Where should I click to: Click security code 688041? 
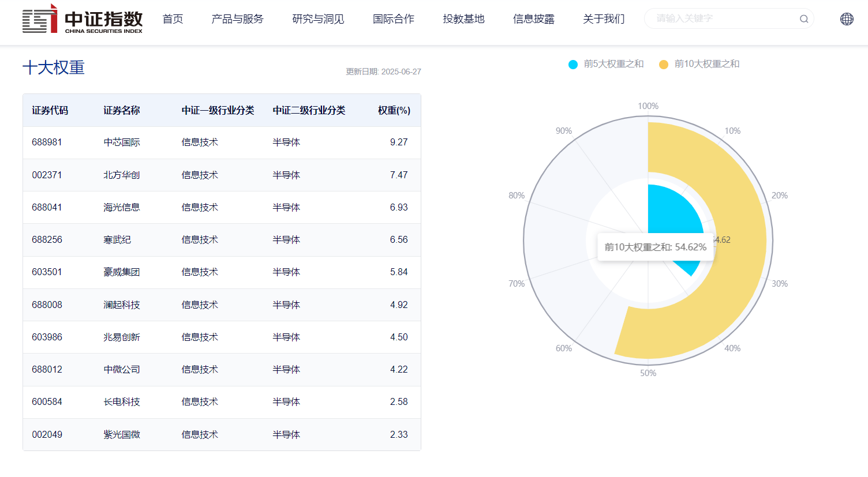click(47, 207)
